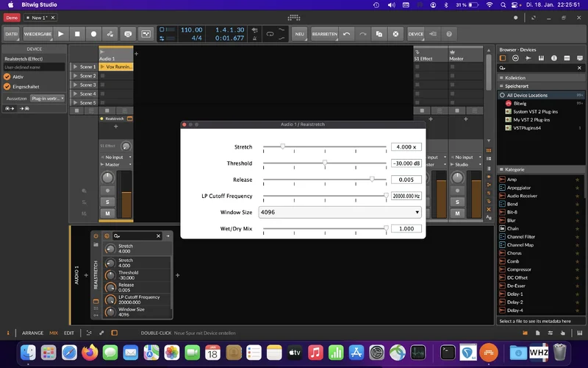Screen dimensions: 588x368
Task: Open the Window Size dropdown
Action: pos(340,212)
